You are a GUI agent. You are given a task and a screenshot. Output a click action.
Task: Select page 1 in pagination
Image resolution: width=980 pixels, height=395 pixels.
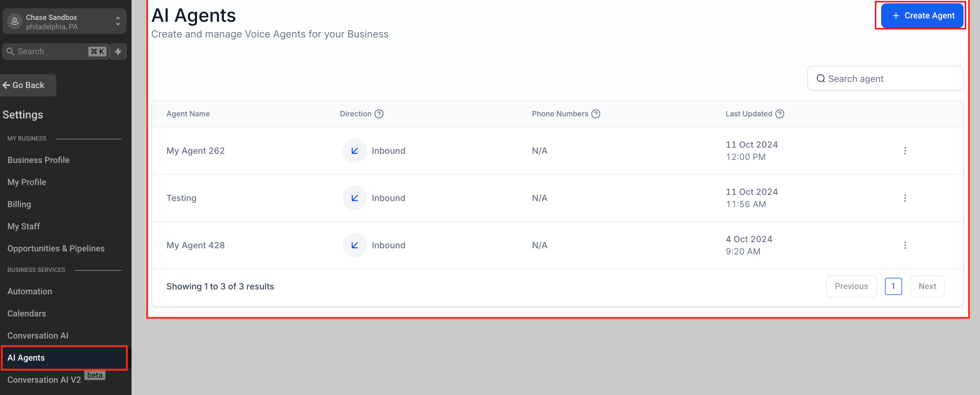tap(893, 286)
